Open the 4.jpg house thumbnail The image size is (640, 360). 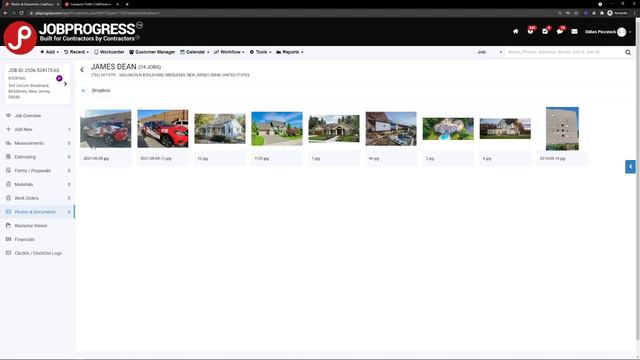click(x=505, y=129)
